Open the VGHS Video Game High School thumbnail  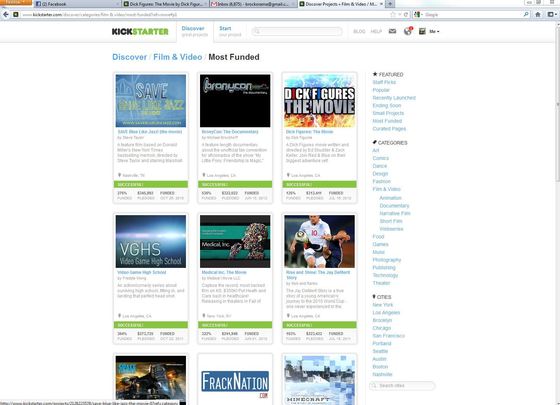[x=151, y=241]
